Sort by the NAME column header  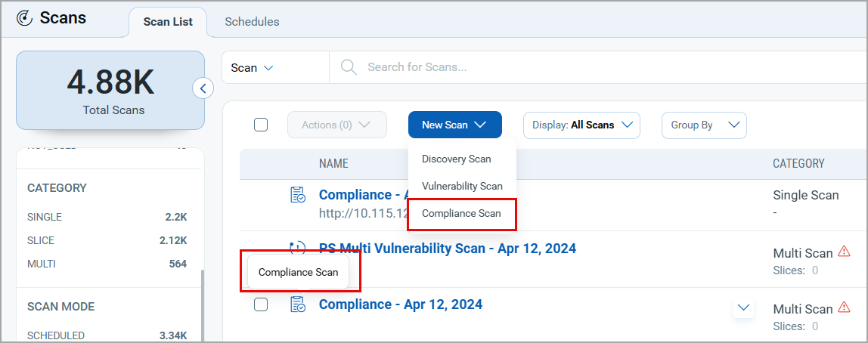[x=333, y=164]
